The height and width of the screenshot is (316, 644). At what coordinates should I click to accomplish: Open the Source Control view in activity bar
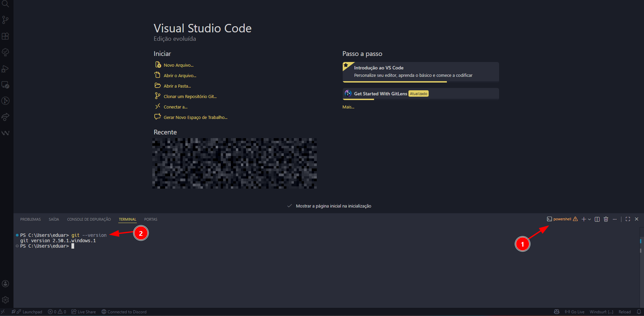(5, 20)
